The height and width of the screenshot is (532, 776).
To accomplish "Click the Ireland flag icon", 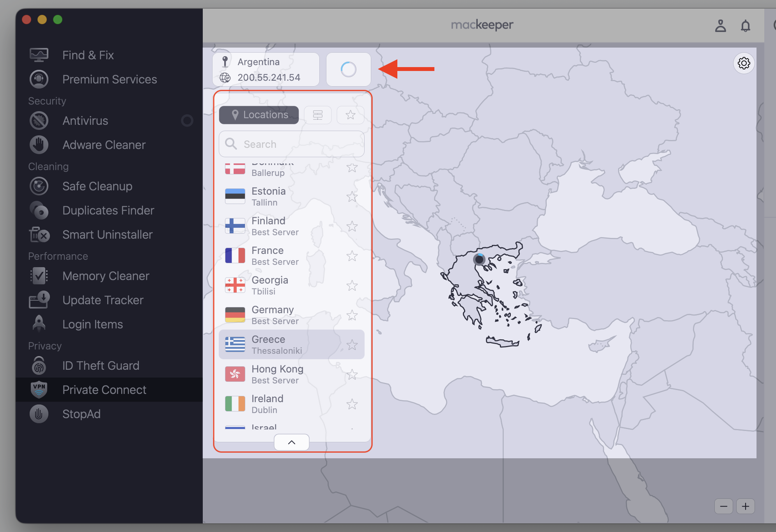I will pyautogui.click(x=235, y=404).
